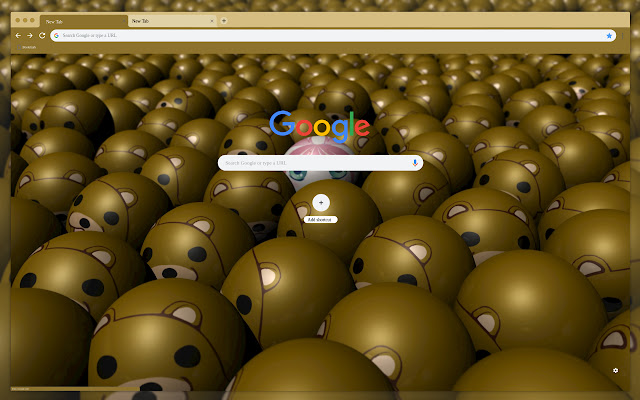Click the address bar URL field
The height and width of the screenshot is (400, 640).
coord(333,36)
